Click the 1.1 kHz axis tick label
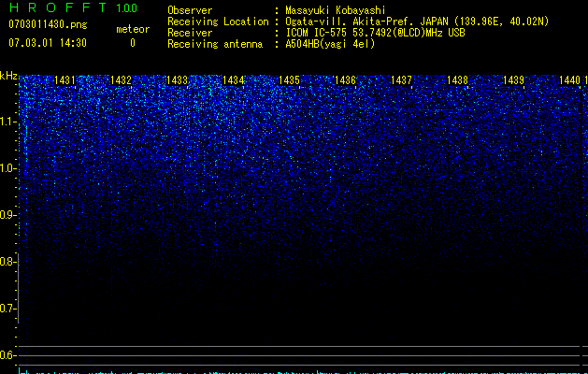This screenshot has width=588, height=374. click(7, 122)
